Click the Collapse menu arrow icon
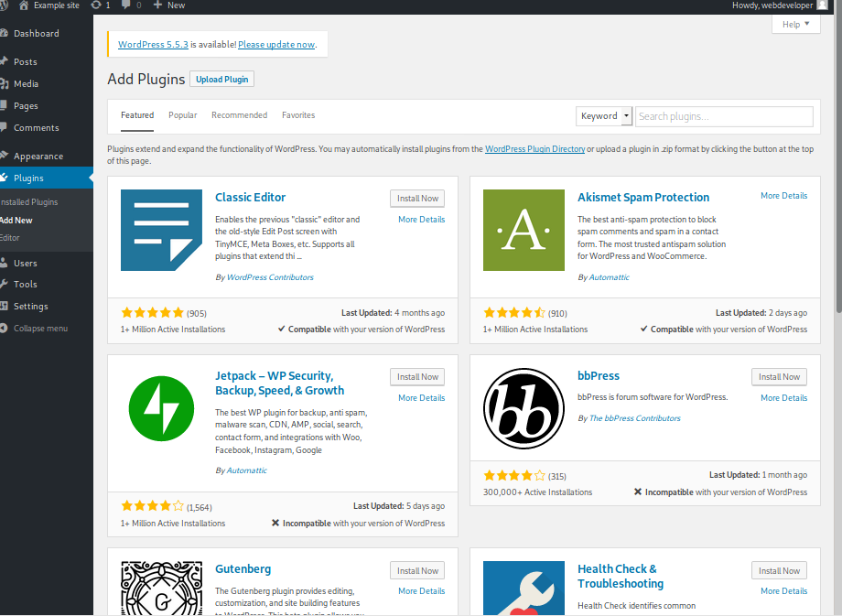 coord(4,329)
